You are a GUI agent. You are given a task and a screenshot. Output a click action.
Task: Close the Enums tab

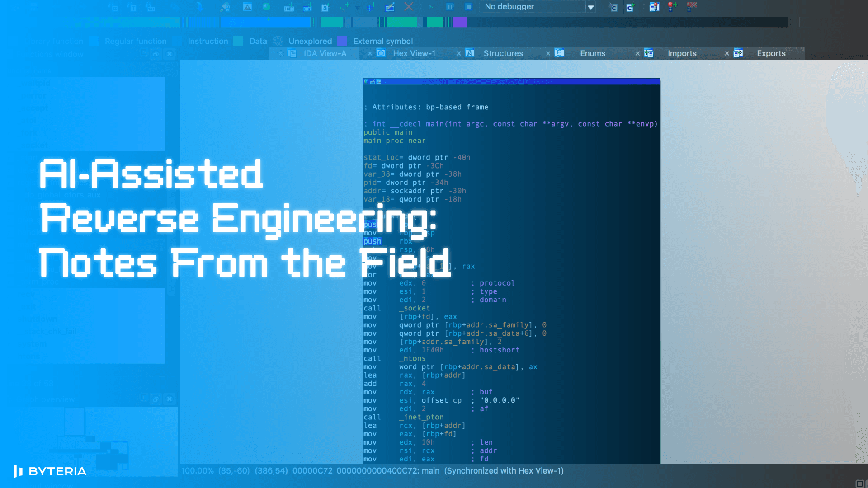click(x=548, y=53)
